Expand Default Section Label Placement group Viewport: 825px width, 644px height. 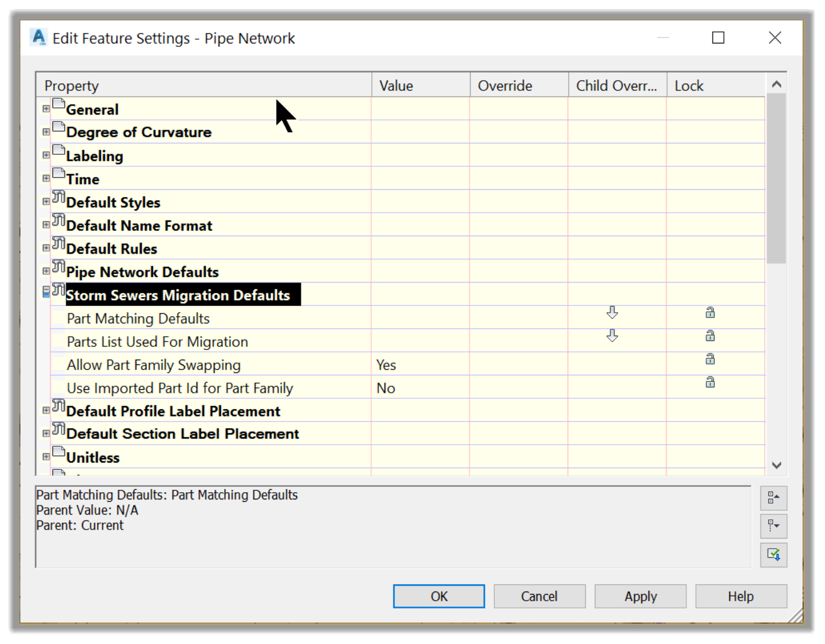(x=46, y=434)
